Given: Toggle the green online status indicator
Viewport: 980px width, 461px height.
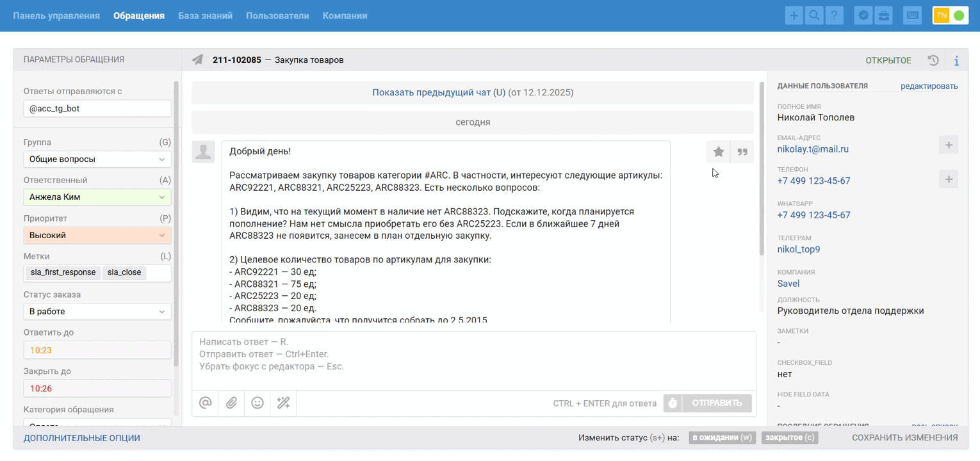Looking at the screenshot, I should [x=959, y=16].
